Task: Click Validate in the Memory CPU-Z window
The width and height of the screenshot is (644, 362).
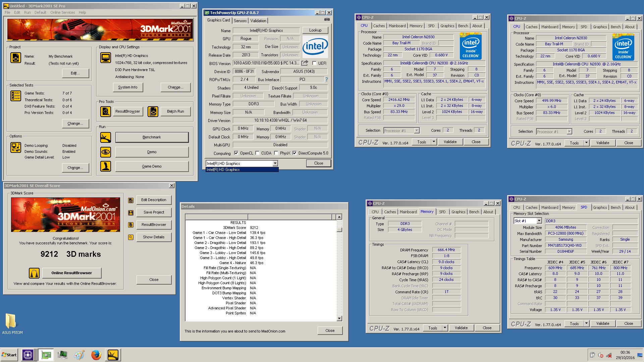Action: tap(462, 328)
